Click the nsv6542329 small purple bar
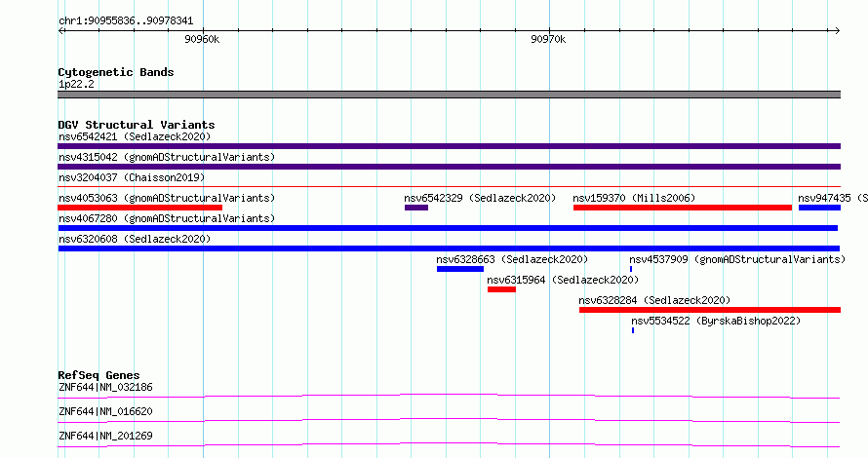 416,208
